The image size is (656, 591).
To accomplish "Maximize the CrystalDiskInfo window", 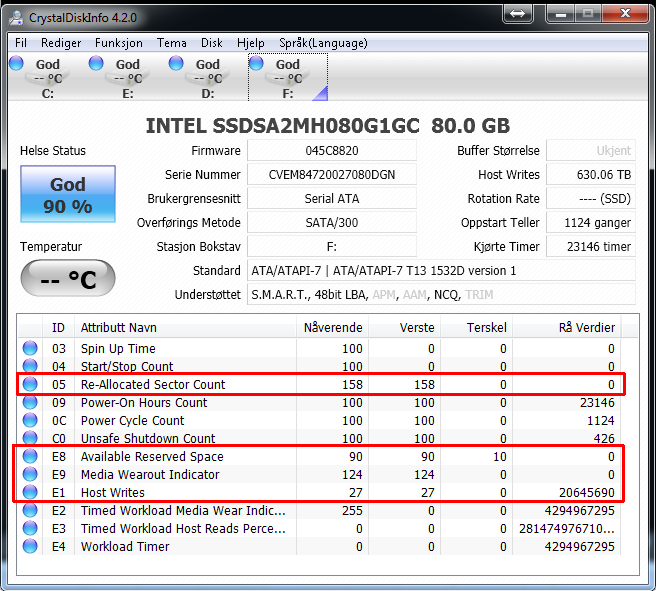I will (x=588, y=14).
